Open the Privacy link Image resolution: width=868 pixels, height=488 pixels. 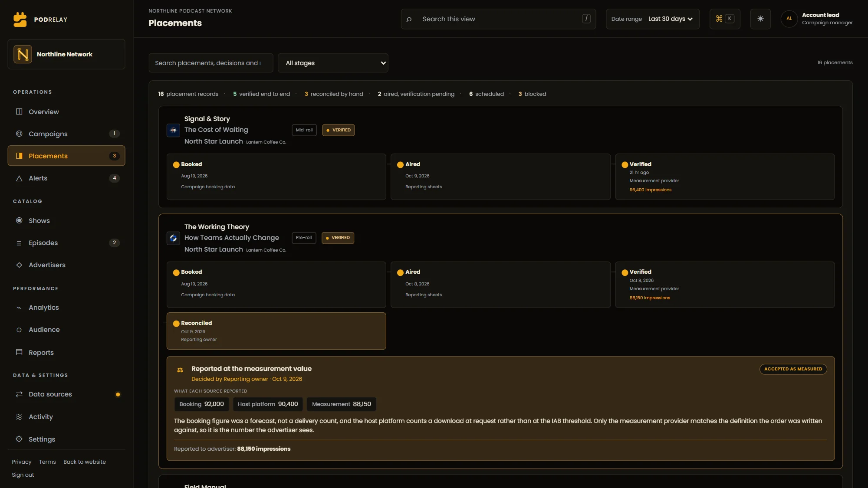[22, 462]
